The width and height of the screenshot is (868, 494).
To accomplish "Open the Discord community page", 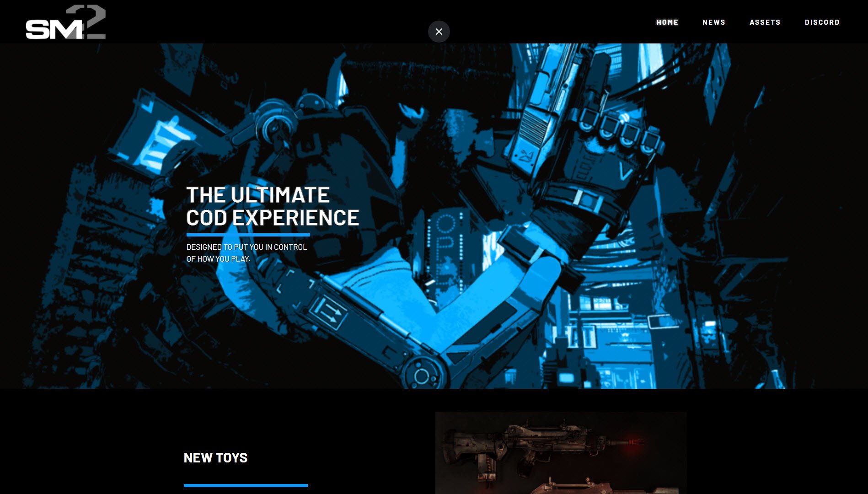I will [822, 22].
